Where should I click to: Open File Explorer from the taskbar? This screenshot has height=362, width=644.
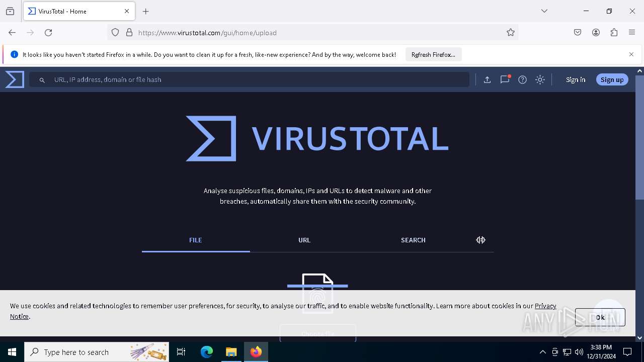pyautogui.click(x=231, y=352)
